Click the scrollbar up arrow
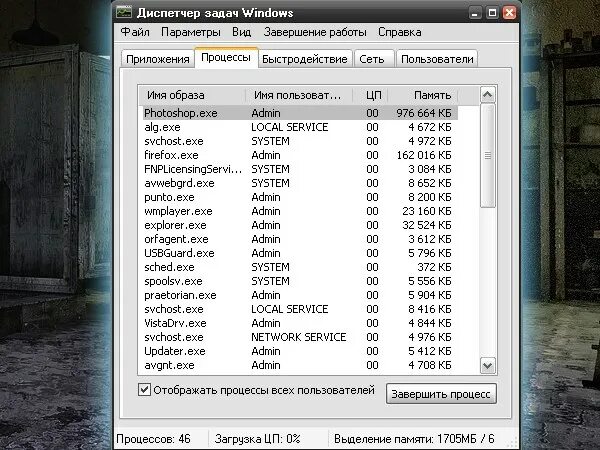 488,95
